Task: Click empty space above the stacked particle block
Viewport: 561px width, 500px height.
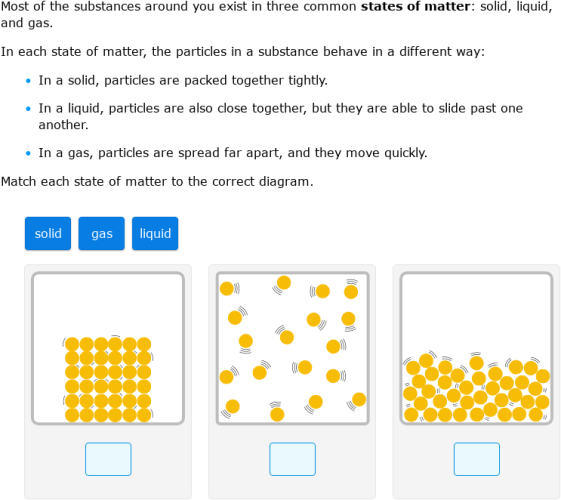Action: pyautogui.click(x=108, y=304)
